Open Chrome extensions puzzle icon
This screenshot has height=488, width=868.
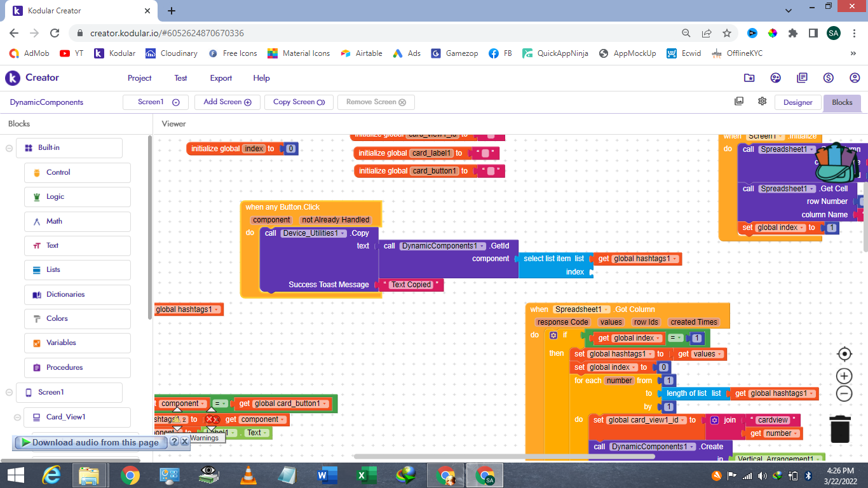[x=792, y=33]
